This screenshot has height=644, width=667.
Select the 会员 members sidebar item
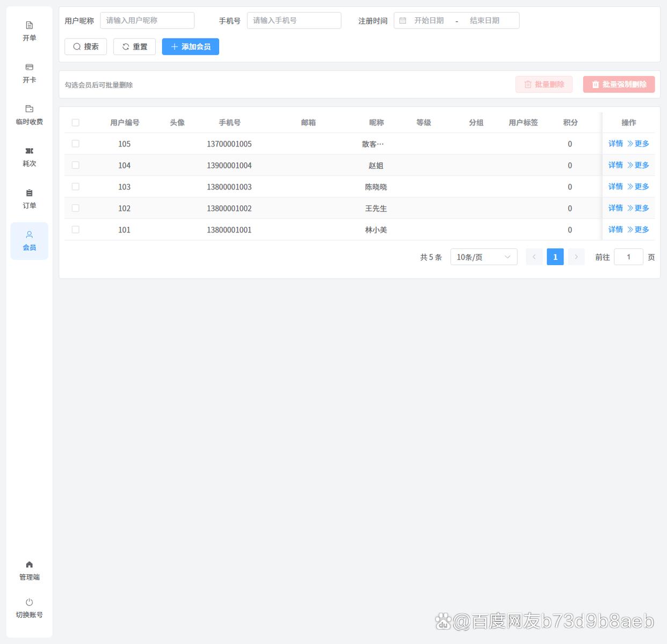30,241
